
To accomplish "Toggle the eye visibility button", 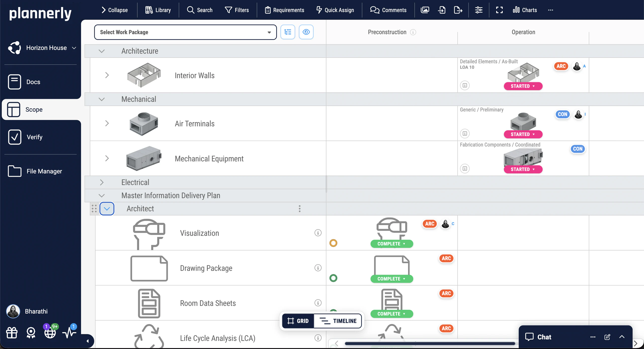I will tap(306, 32).
